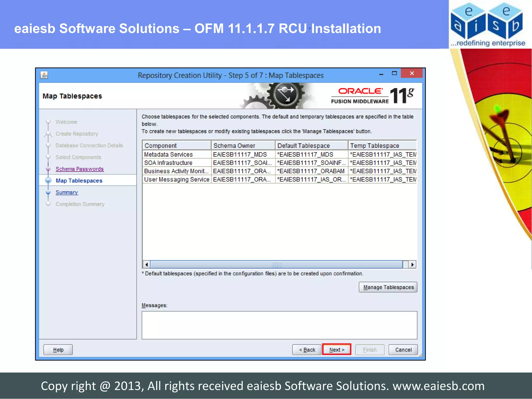Screen dimensions: 532x399
Task: Click the Create Repository step bullet icon
Action: coord(48,134)
